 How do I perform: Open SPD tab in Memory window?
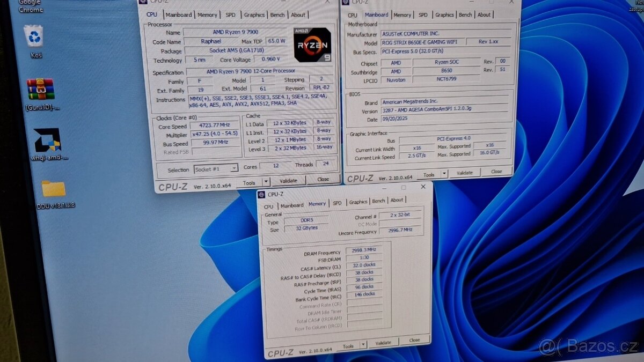tap(337, 203)
